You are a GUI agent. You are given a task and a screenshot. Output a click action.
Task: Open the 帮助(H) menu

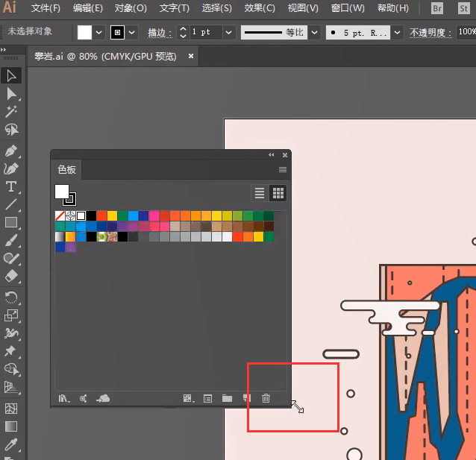coord(393,8)
